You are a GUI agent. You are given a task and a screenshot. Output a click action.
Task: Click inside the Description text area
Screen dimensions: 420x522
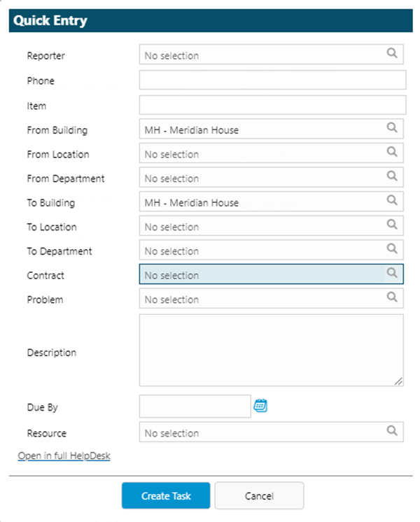pyautogui.click(x=271, y=350)
